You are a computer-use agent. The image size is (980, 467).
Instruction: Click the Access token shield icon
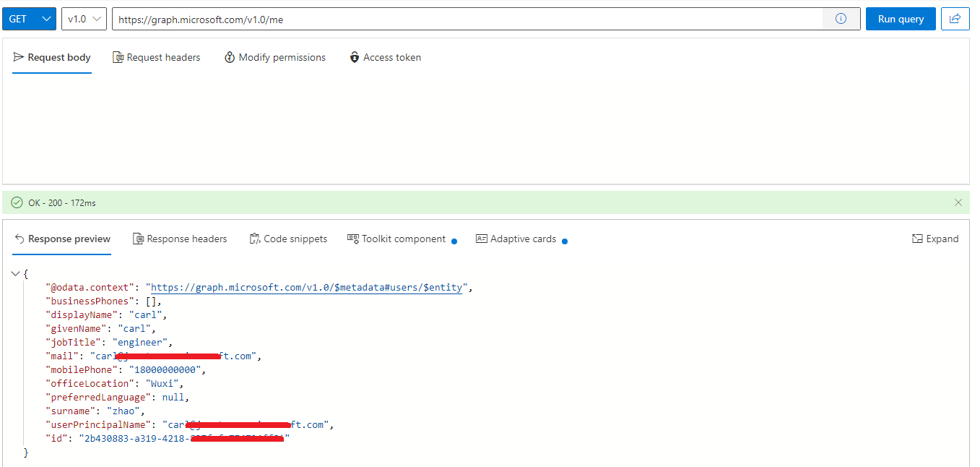pos(355,57)
